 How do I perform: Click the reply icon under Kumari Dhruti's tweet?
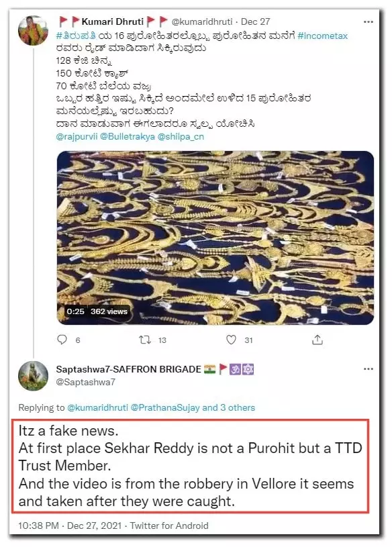[62, 340]
